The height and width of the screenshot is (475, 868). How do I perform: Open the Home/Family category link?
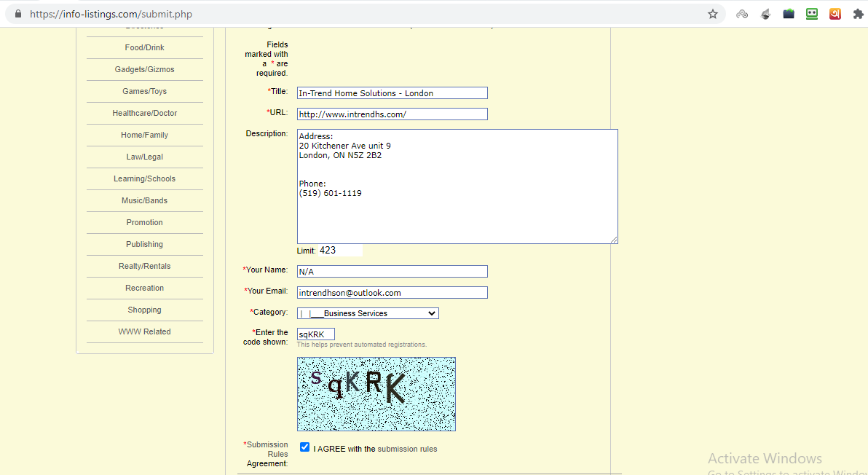pyautogui.click(x=144, y=135)
